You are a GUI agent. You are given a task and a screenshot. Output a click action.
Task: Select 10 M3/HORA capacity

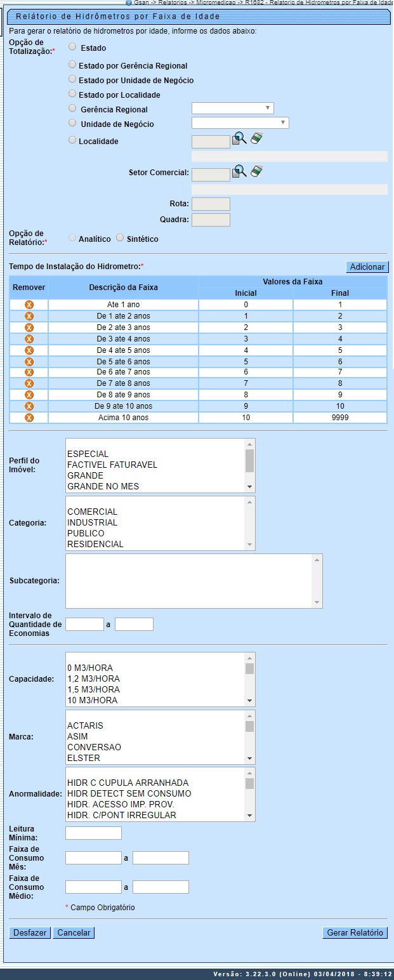click(x=155, y=700)
